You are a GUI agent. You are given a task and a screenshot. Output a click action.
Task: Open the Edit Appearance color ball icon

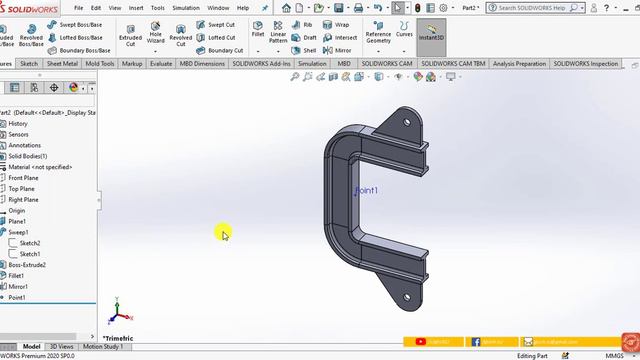click(x=418, y=77)
